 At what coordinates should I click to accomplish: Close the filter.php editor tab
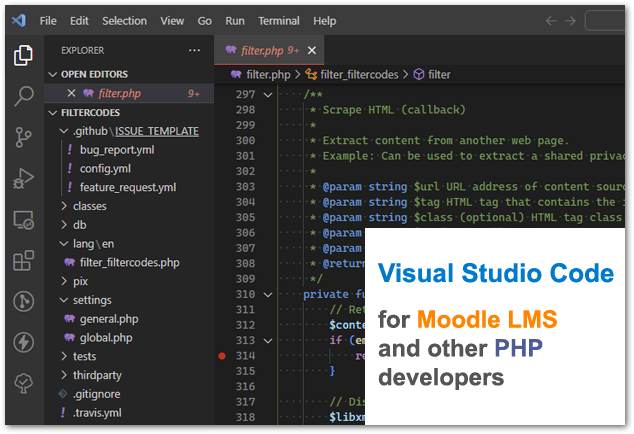click(x=312, y=50)
